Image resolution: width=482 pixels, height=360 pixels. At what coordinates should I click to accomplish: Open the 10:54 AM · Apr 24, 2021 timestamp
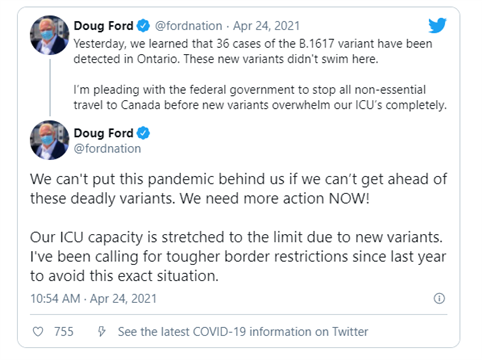click(93, 298)
